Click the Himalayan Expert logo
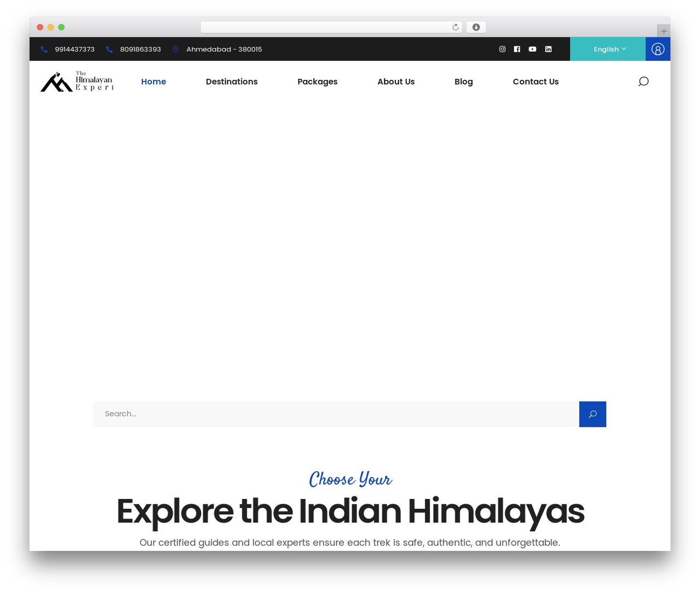Screen dimensions: 700x593 point(77,82)
